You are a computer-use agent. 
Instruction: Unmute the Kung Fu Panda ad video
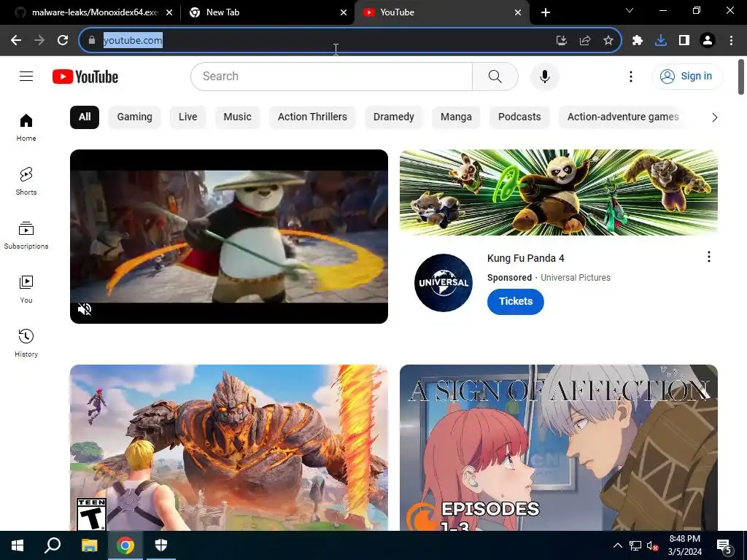85,309
